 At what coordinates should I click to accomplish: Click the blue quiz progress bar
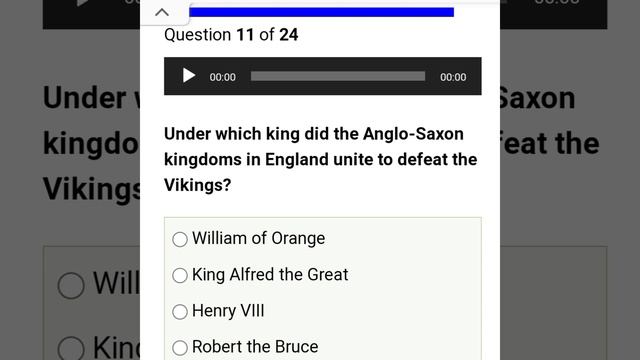(x=322, y=12)
